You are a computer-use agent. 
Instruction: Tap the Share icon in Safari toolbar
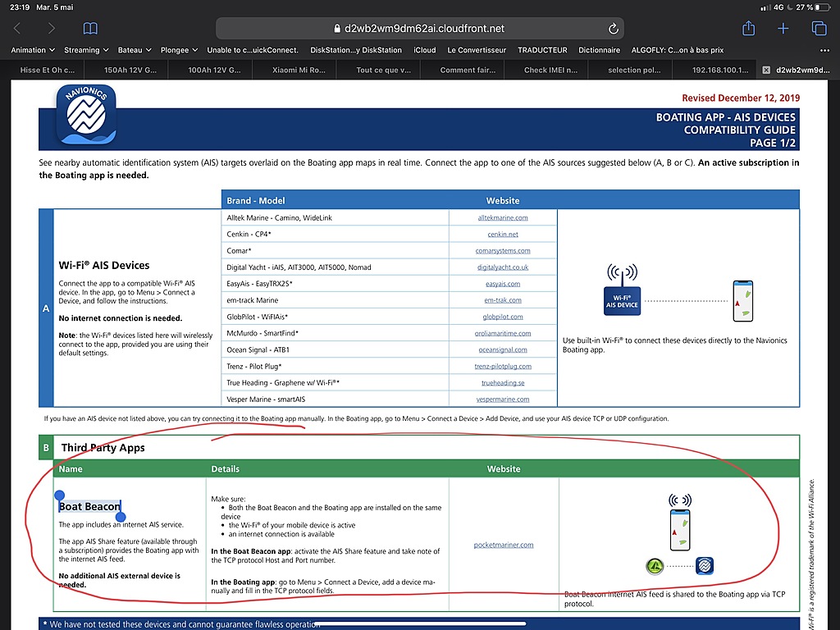tap(748, 28)
